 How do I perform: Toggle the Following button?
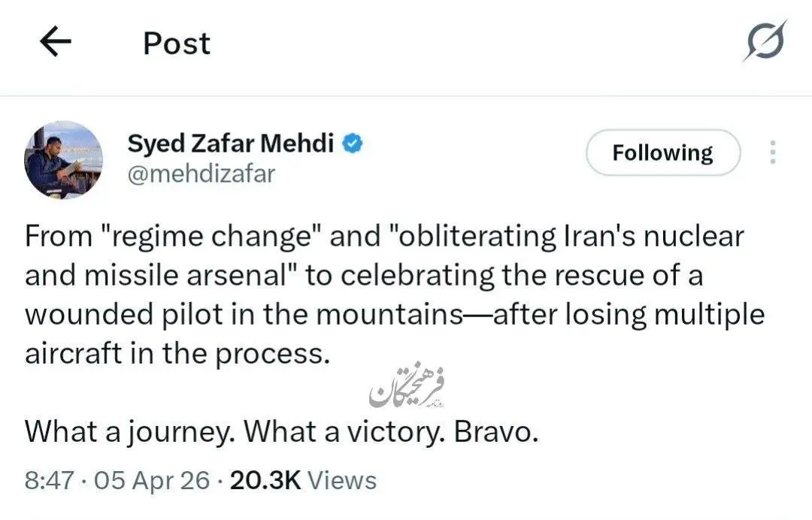[662, 153]
